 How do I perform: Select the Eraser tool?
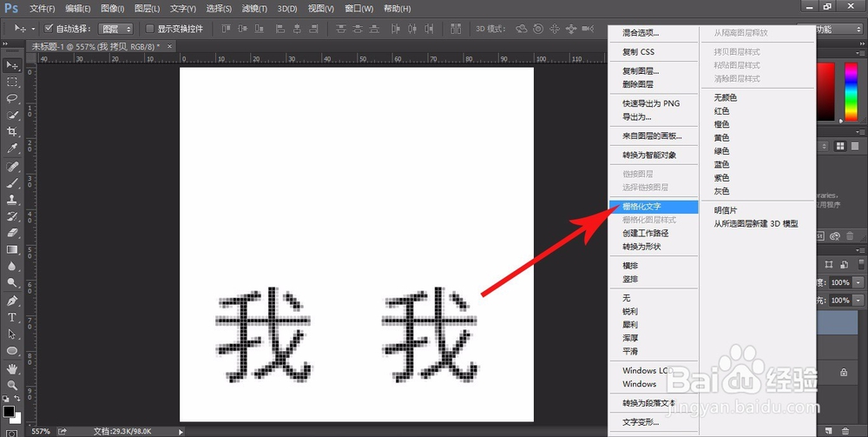click(12, 233)
